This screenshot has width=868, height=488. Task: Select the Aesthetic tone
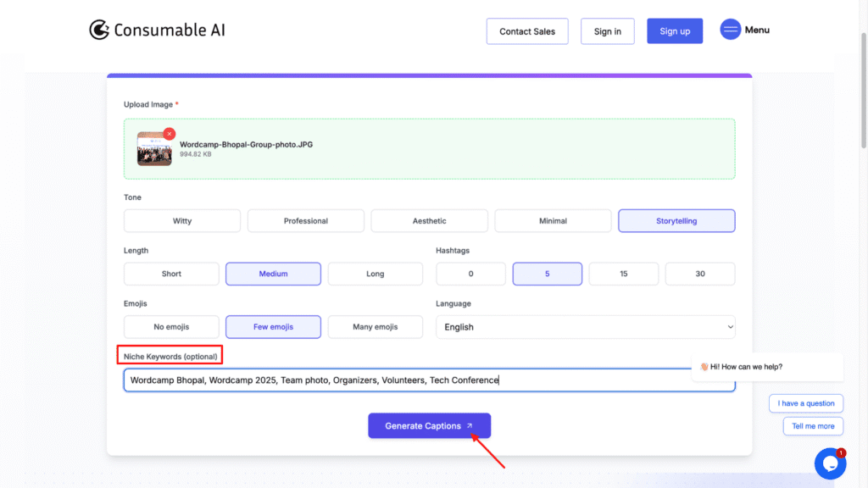click(x=429, y=221)
